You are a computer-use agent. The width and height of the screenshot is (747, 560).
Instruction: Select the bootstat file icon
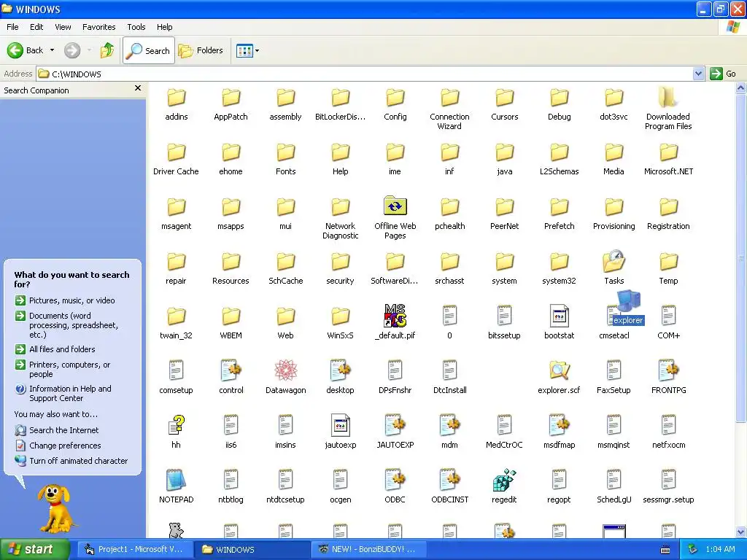(x=559, y=316)
